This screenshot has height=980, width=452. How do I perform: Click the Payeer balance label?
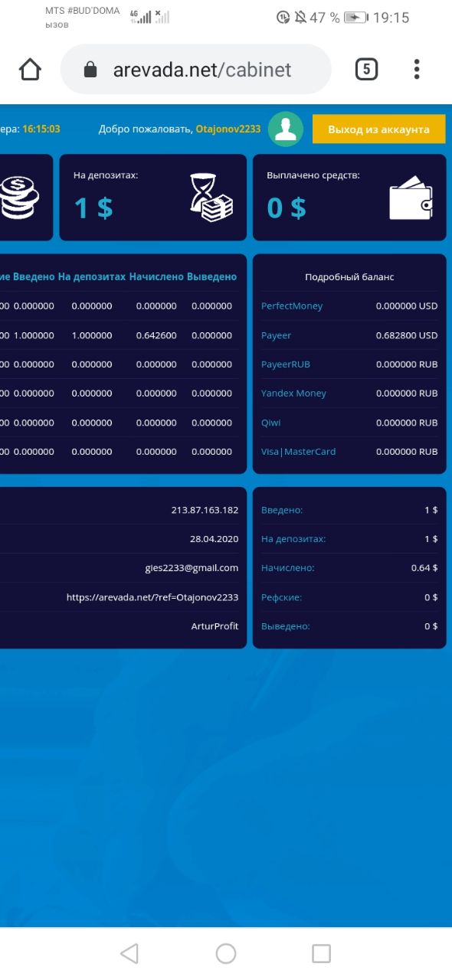click(277, 335)
